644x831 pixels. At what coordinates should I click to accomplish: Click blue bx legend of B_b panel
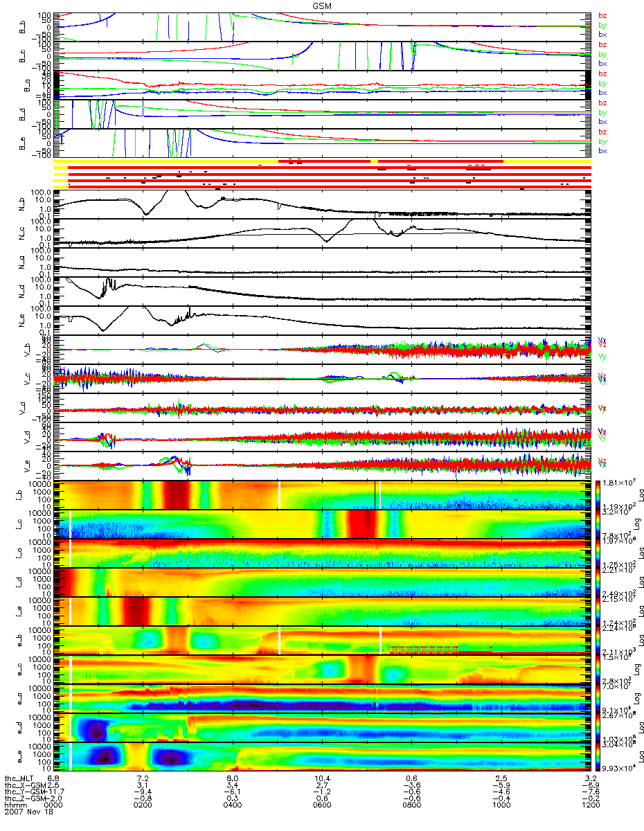coord(602,35)
